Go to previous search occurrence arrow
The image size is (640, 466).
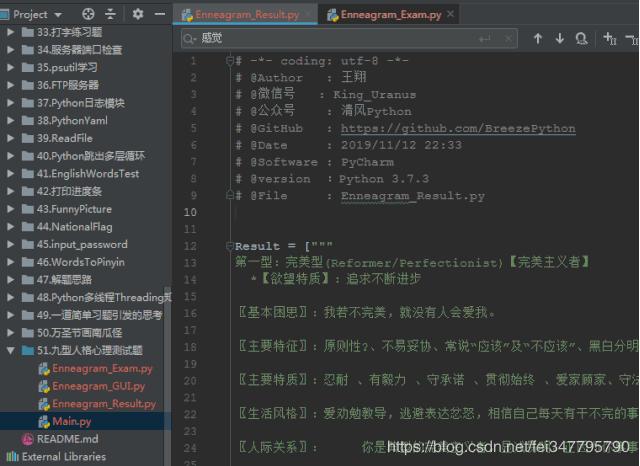click(x=538, y=38)
